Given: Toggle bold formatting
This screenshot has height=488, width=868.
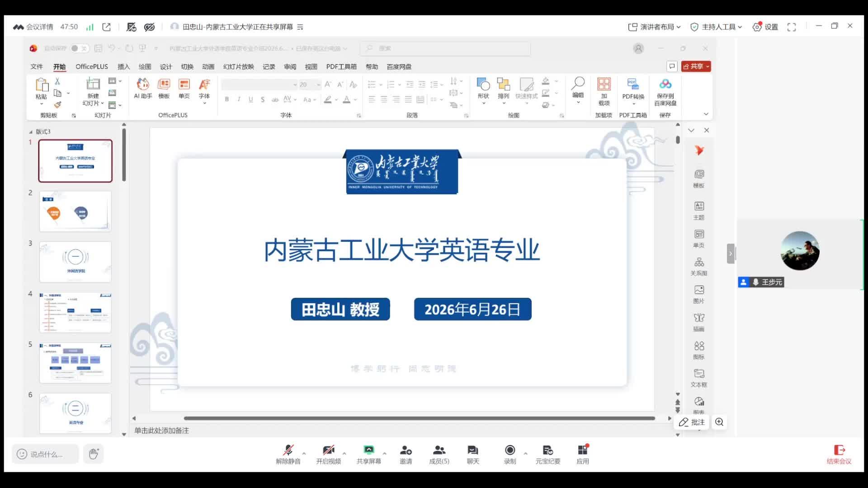Looking at the screenshot, I should click(227, 99).
